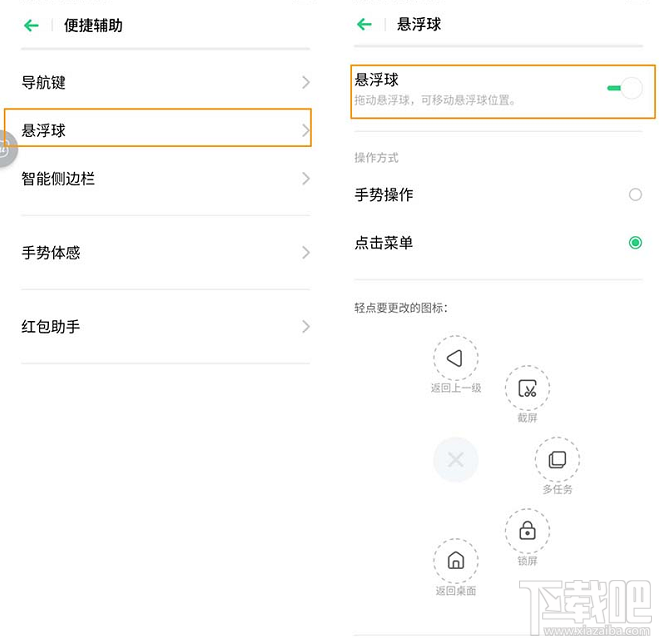Toggle the 悬浮球 switch
Image resolution: width=659 pixels, height=641 pixels.
tap(625, 88)
